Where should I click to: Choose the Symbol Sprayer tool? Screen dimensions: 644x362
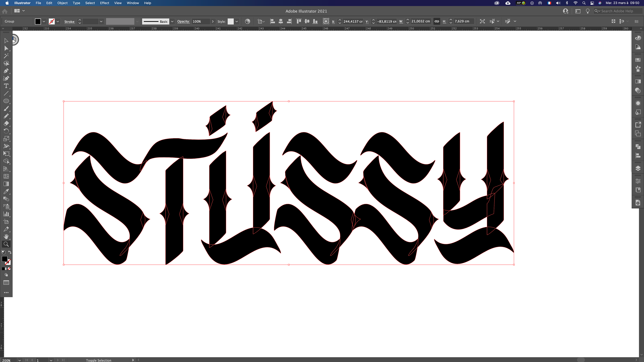click(6, 206)
